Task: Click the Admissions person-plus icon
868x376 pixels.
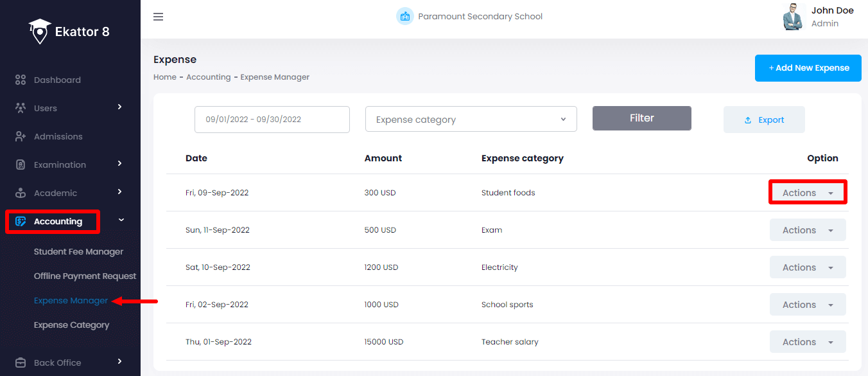Action: pos(21,136)
